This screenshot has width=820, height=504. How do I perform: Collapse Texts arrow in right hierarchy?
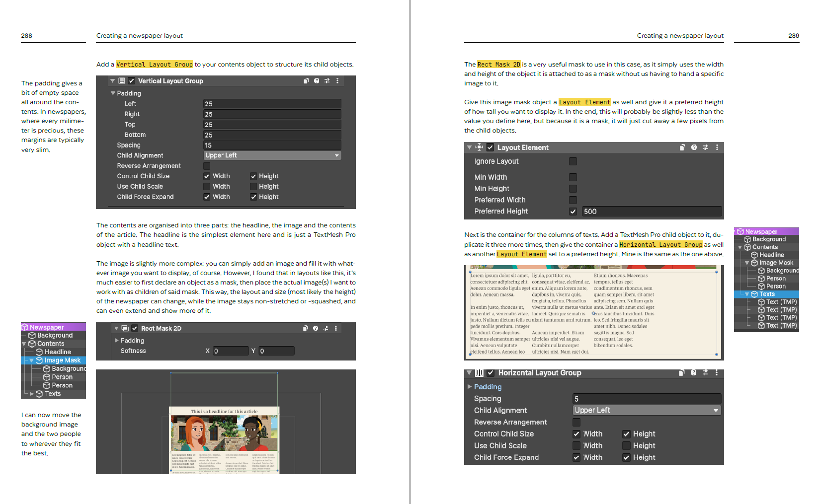747,294
